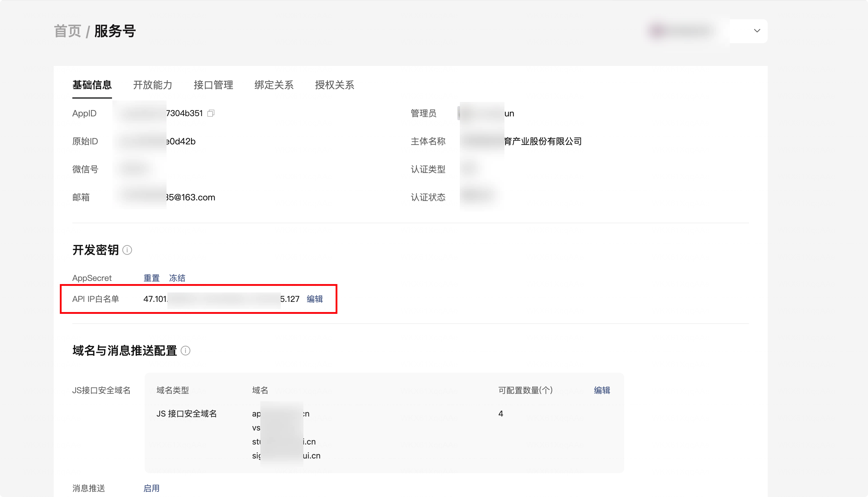Click 启用 for 消息推送
Image resolution: width=868 pixels, height=497 pixels.
point(151,489)
